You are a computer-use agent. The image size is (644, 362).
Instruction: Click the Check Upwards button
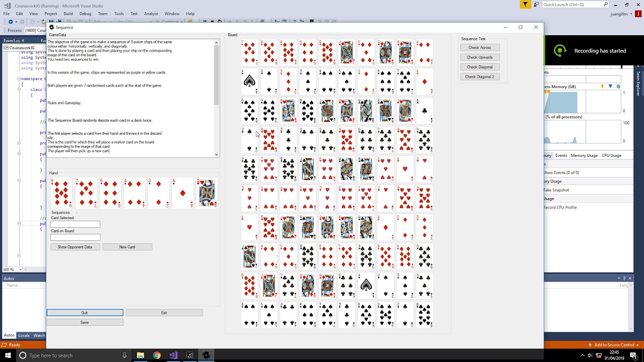click(x=479, y=57)
